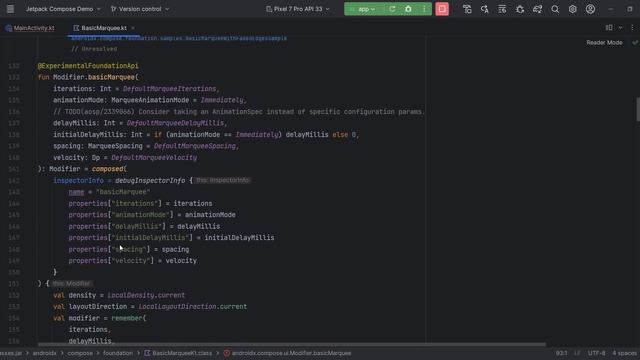Click the 'this: Modifier' inlay hint
The height and width of the screenshot is (360, 640).
(x=72, y=283)
